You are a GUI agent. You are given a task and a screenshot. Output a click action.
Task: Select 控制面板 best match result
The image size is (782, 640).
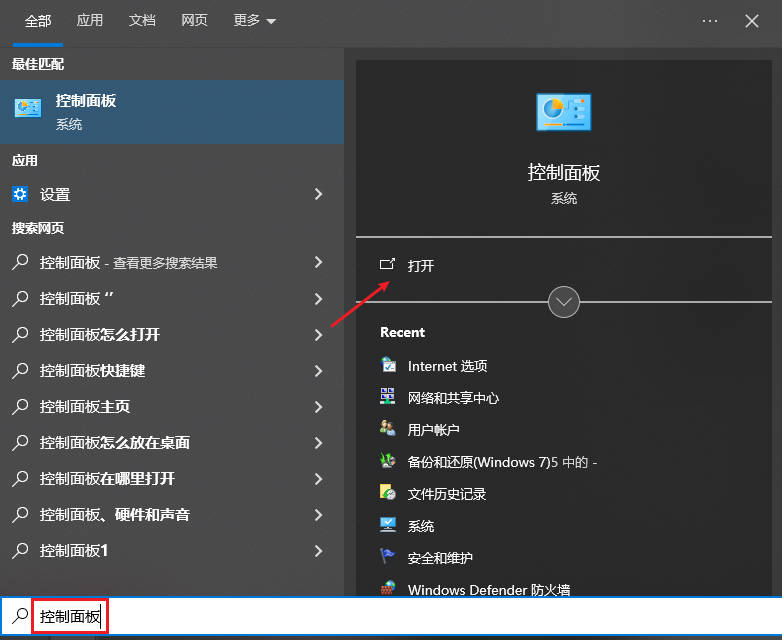click(172, 112)
